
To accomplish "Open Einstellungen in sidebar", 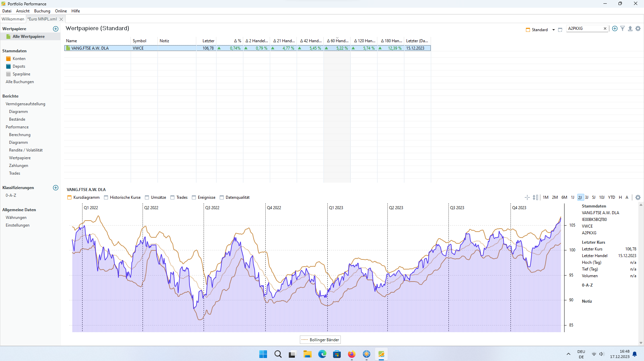I will pyautogui.click(x=17, y=225).
